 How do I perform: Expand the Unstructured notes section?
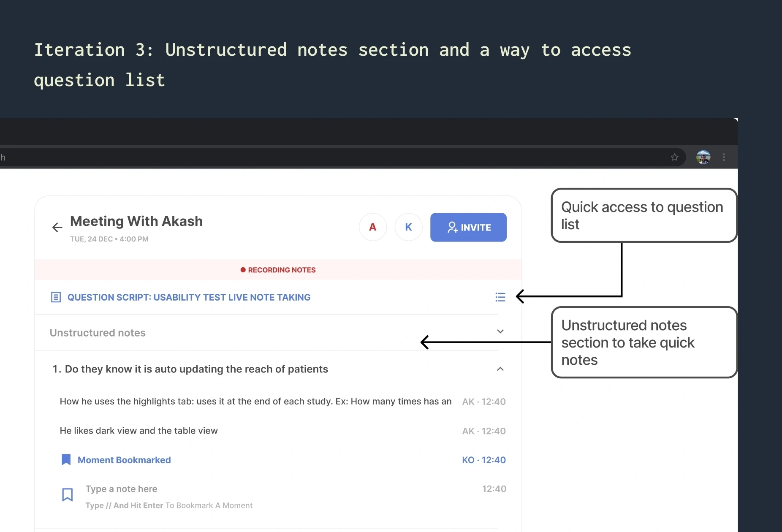(x=500, y=331)
